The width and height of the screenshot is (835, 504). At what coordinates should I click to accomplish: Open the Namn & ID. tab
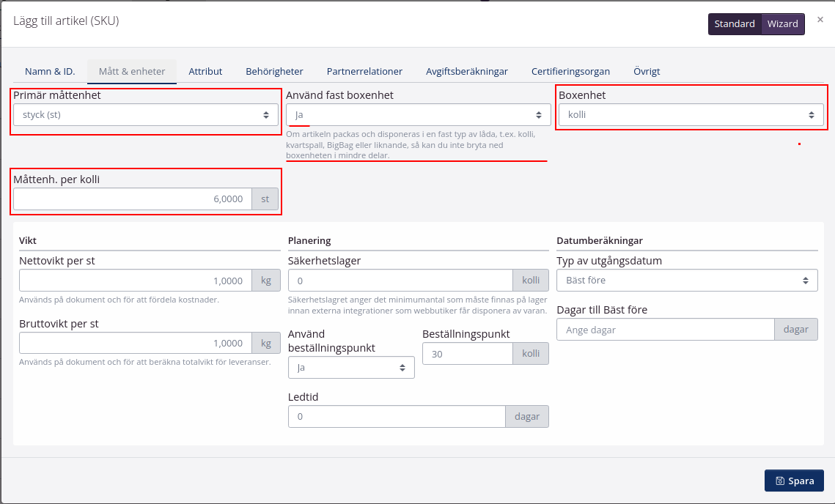[50, 72]
